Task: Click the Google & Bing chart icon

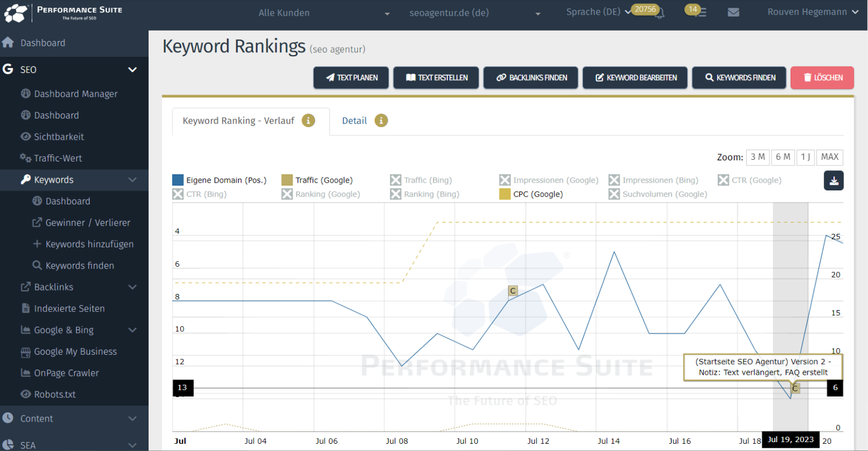Action: tap(26, 330)
